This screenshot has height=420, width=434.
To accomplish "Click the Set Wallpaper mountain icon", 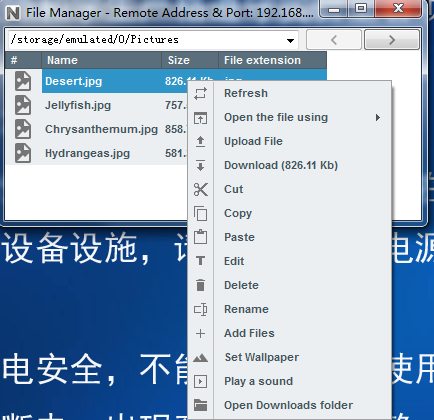I will [x=200, y=358].
